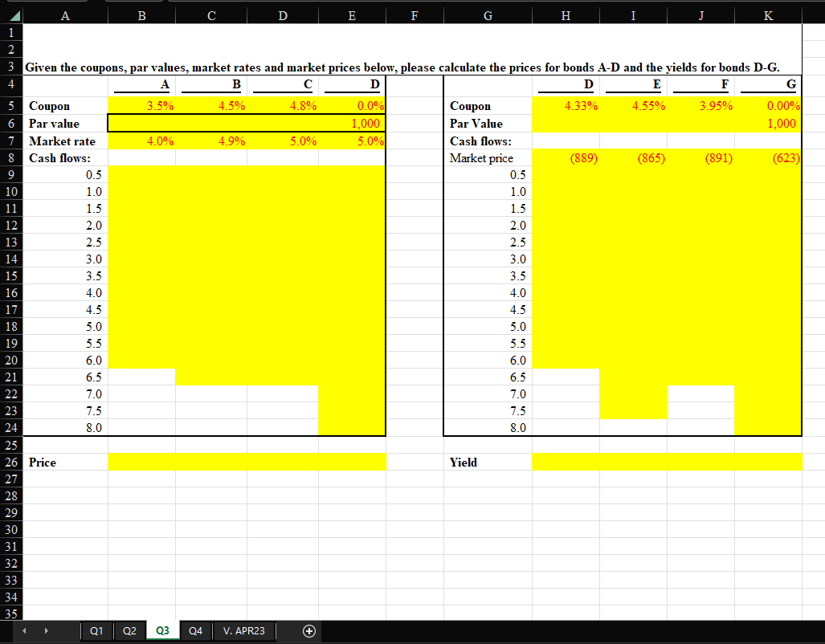The image size is (825, 644).
Task: Switch to the Q1 sheet tab
Action: pyautogui.click(x=96, y=630)
